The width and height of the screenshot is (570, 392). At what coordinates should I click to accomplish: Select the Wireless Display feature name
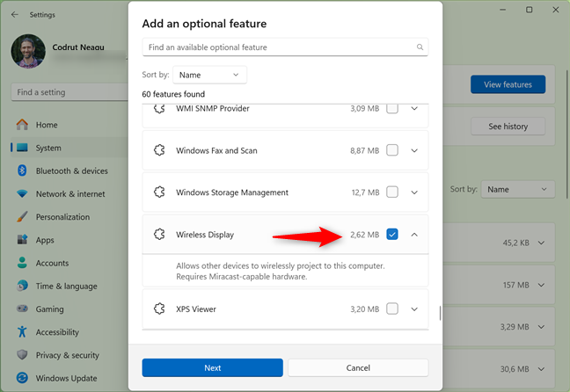[x=205, y=235]
